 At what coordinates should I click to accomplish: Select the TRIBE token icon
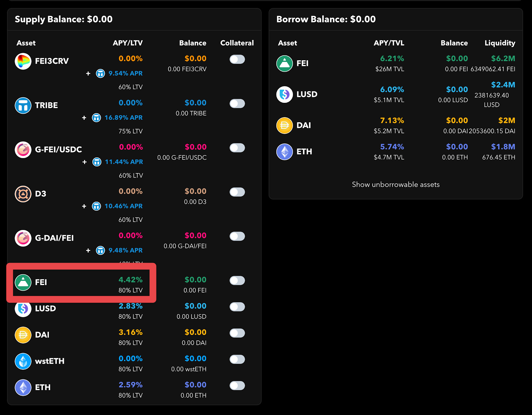click(23, 105)
